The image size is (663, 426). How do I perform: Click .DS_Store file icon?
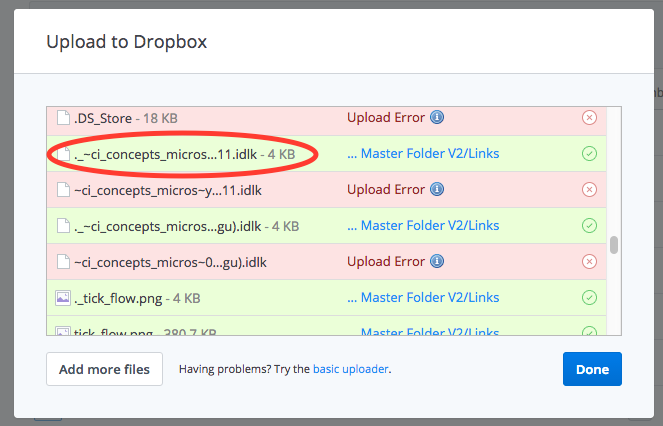point(63,118)
